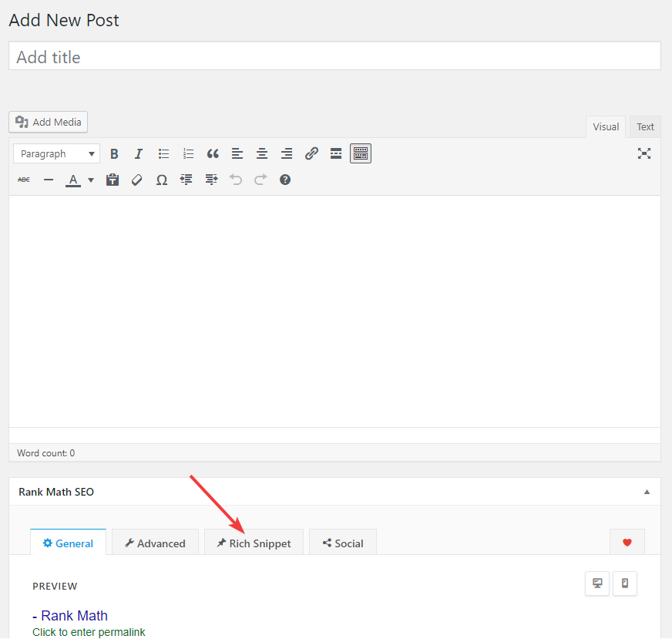Click to enter permalink link
This screenshot has width=672, height=639.
tap(89, 632)
